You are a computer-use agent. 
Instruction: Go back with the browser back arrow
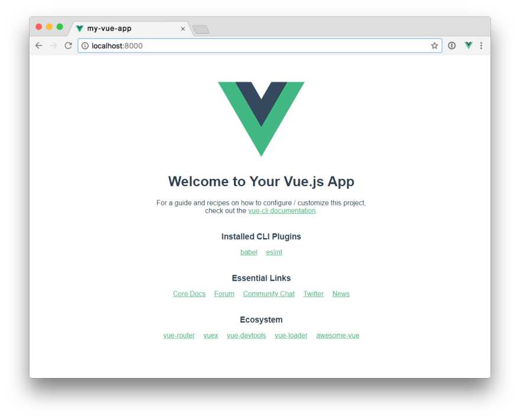click(x=39, y=45)
